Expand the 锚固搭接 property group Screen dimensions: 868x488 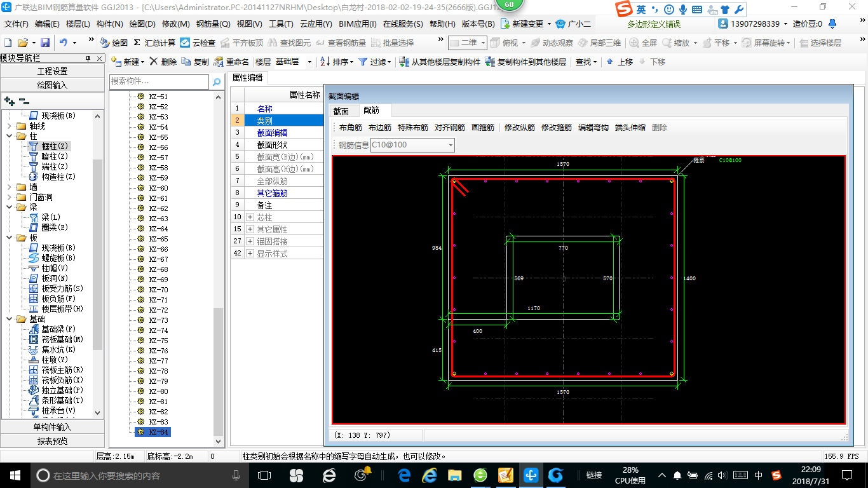pos(250,241)
